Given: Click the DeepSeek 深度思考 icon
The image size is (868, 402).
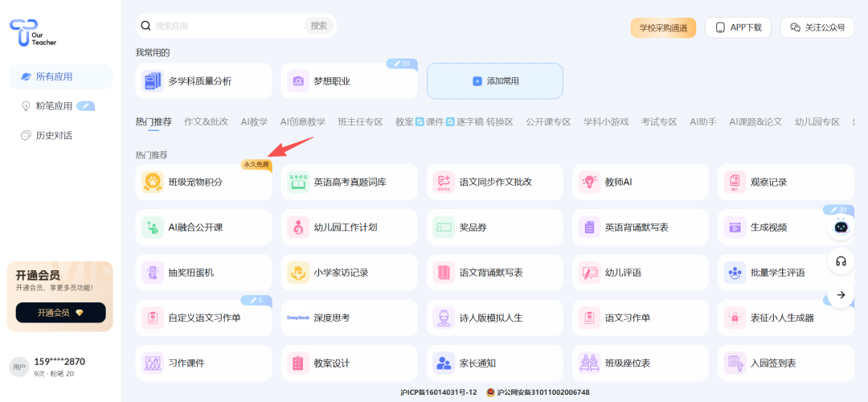Looking at the screenshot, I should pyautogui.click(x=298, y=318).
